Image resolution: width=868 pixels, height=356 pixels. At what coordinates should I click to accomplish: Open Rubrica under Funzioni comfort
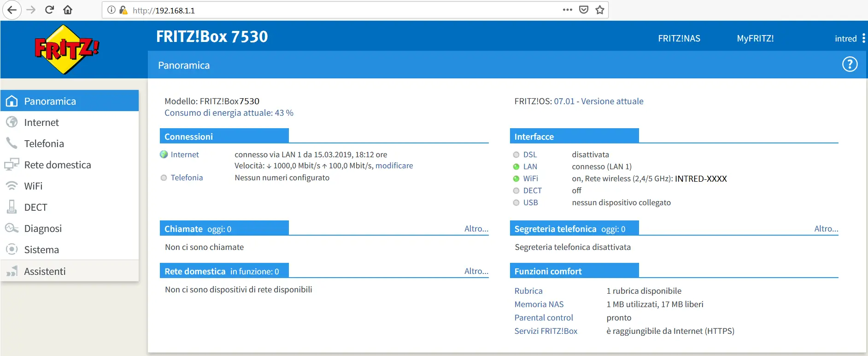point(528,291)
